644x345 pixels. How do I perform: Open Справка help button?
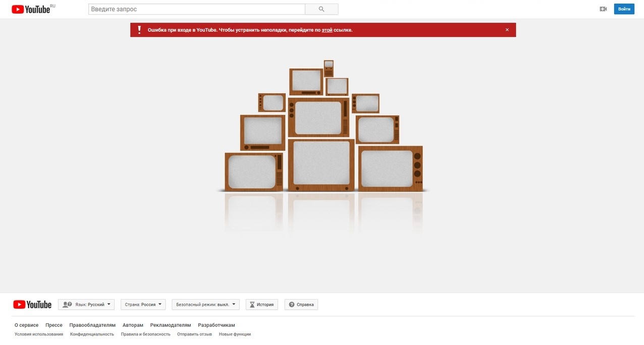click(x=301, y=305)
